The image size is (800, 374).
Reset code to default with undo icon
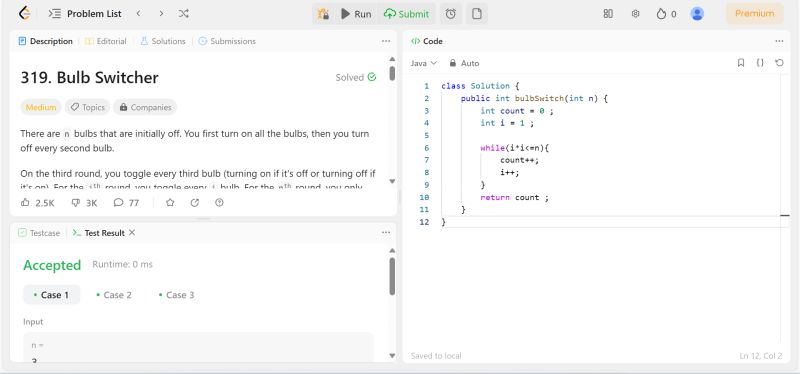pyautogui.click(x=779, y=63)
